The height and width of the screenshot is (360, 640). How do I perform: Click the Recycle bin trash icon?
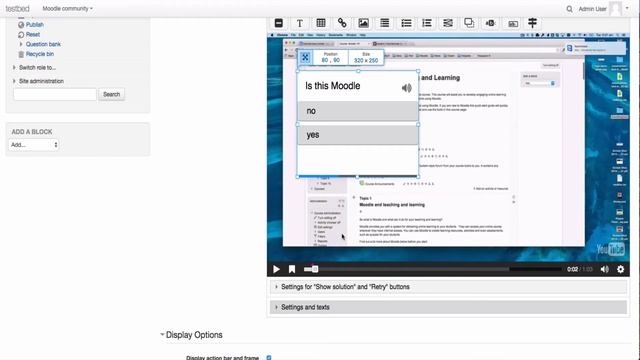(21, 54)
